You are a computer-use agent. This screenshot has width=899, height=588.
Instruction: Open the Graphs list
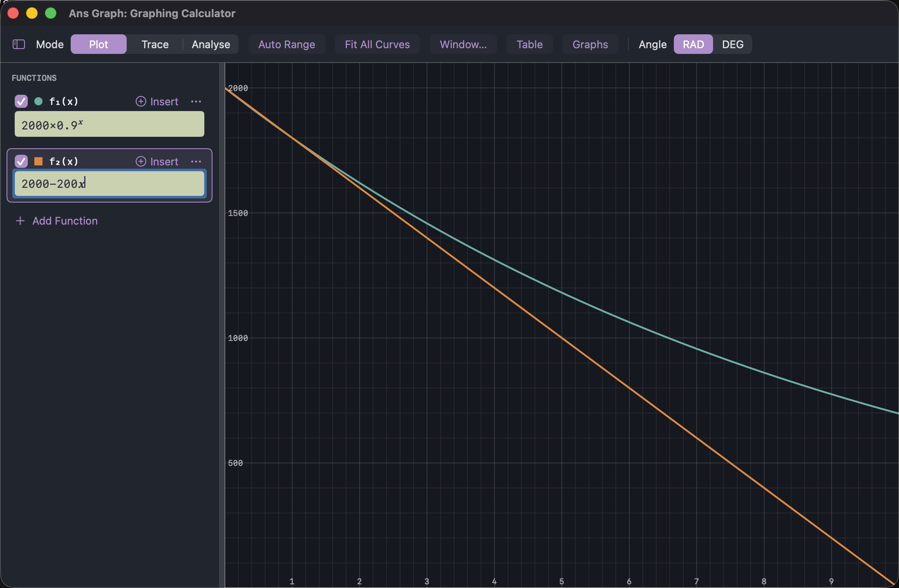coord(590,44)
